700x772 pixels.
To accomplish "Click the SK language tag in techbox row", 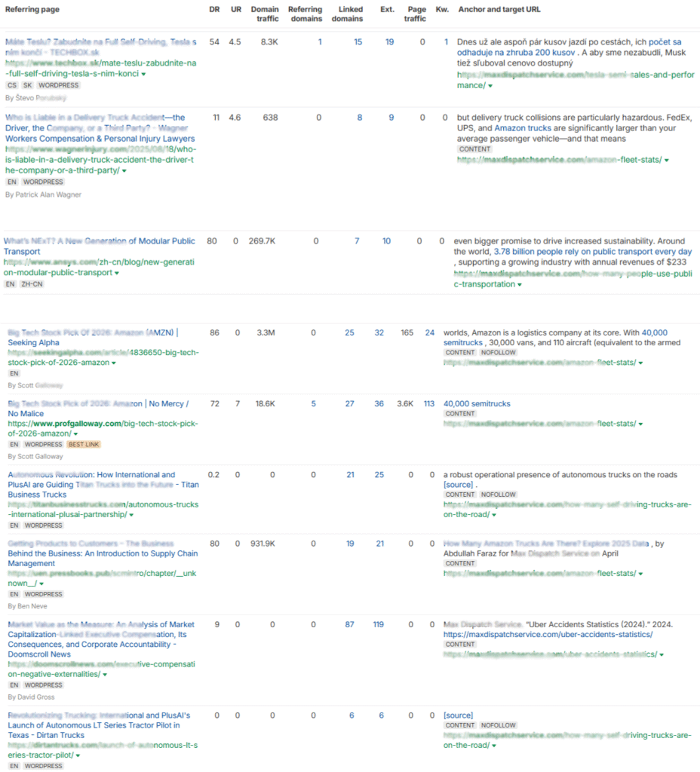I will click(x=28, y=86).
